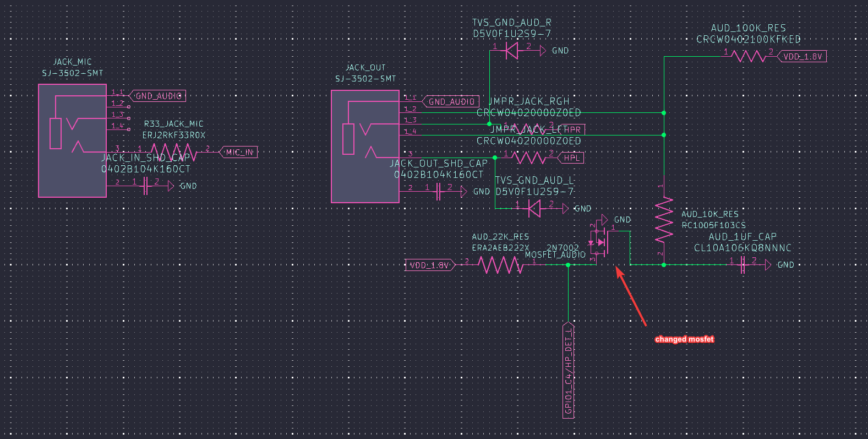The width and height of the screenshot is (868, 439).
Task: Select the JACK_MIC audio jack symbol body
Action: pyautogui.click(x=72, y=140)
